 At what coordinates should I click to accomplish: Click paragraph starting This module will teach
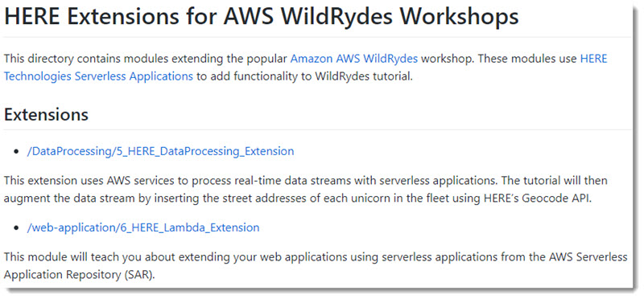coord(316,266)
